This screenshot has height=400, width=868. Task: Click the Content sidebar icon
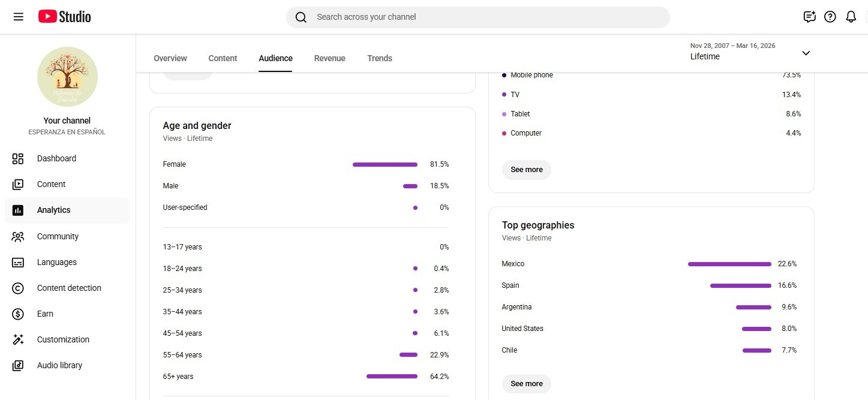coord(18,184)
